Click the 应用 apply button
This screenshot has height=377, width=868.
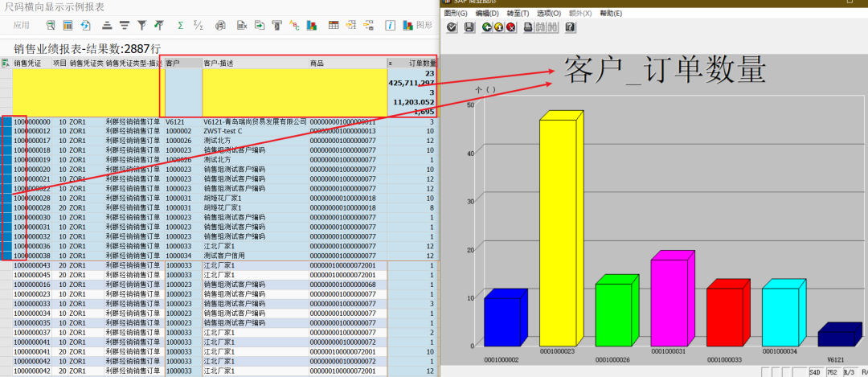coord(21,25)
